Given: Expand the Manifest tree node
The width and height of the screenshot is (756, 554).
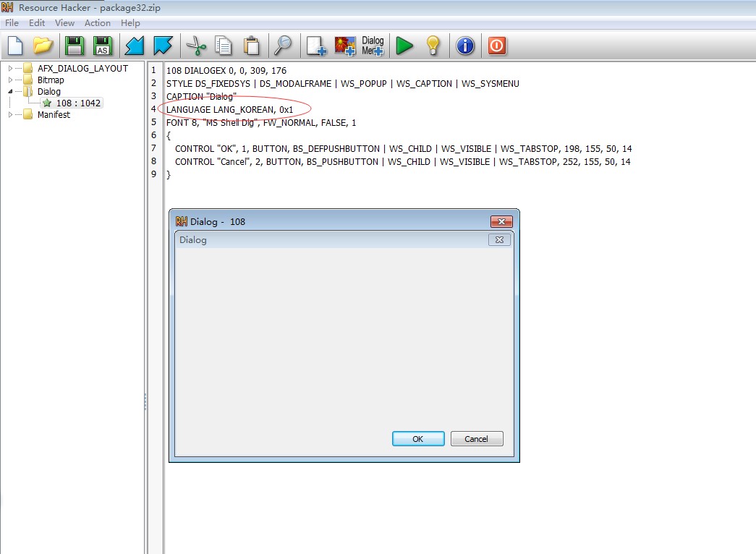Looking at the screenshot, I should [10, 115].
